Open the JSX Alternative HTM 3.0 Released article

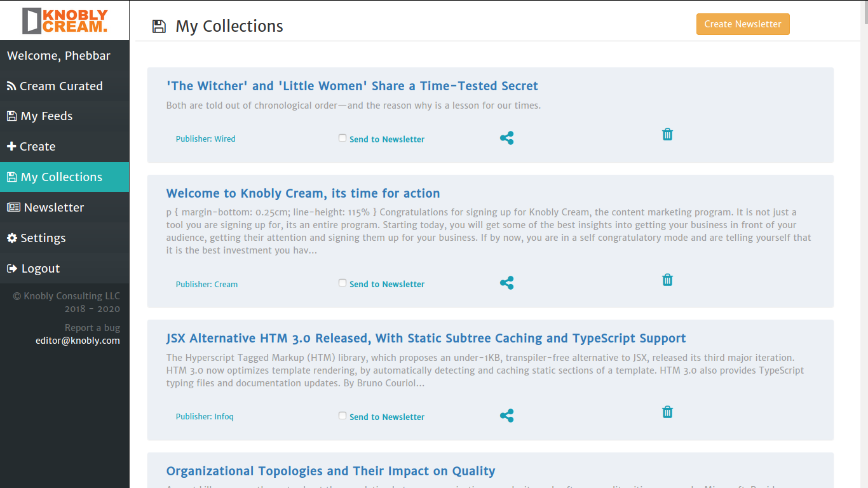point(426,338)
